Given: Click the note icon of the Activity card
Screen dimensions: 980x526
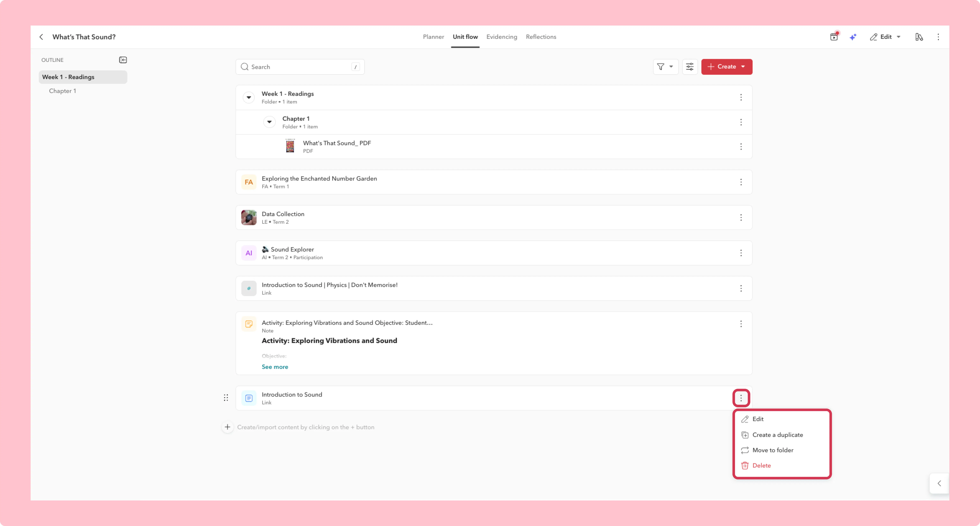Looking at the screenshot, I should click(x=249, y=324).
